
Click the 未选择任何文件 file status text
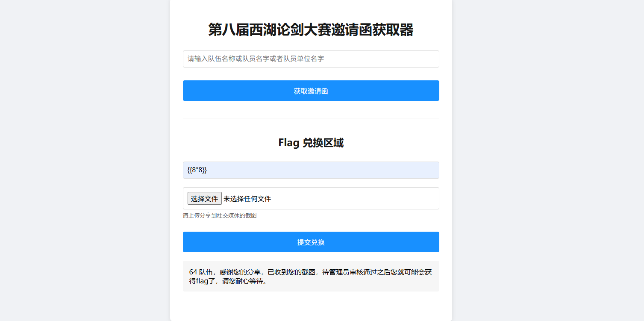click(x=247, y=199)
